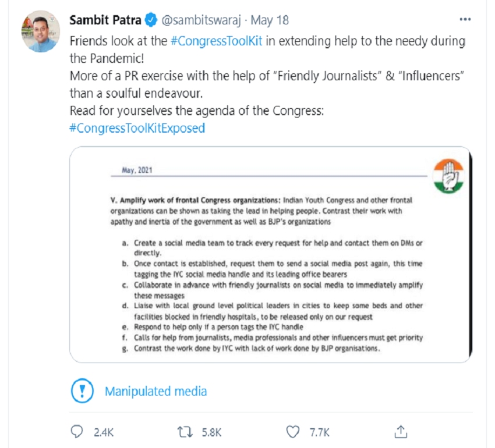
Task: Open the "Manipulated media" label link
Action: pos(155,392)
